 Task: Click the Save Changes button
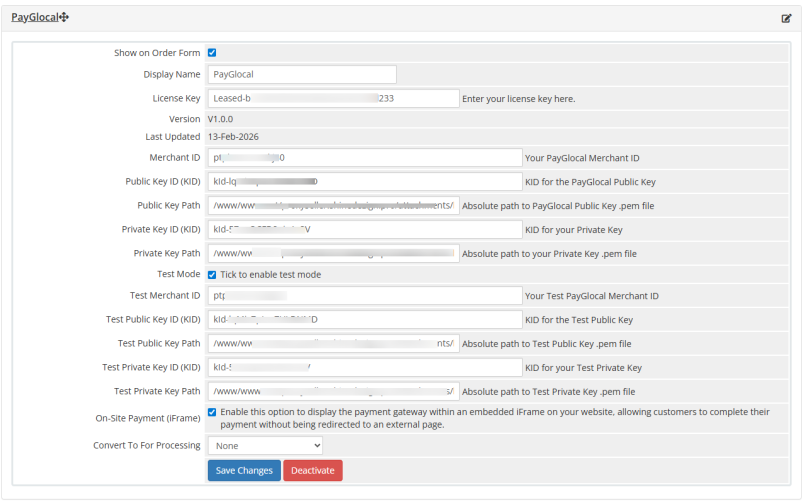[244, 471]
